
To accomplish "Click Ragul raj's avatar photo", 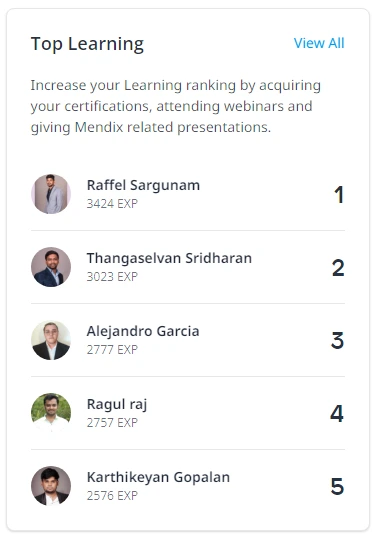I will tap(51, 413).
